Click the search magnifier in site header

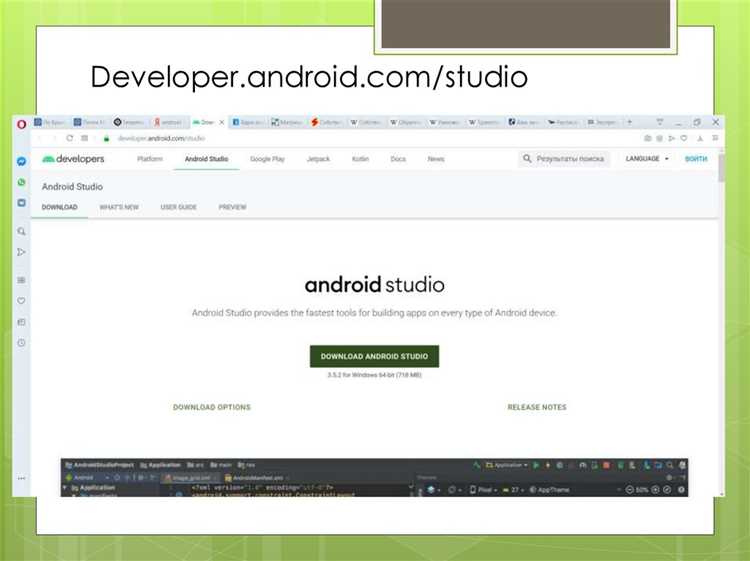[x=527, y=158]
